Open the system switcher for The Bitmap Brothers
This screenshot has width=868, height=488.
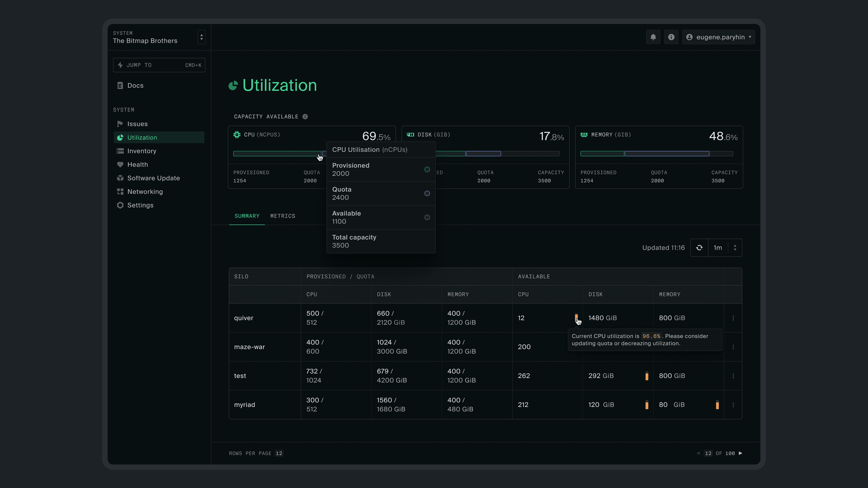point(201,37)
